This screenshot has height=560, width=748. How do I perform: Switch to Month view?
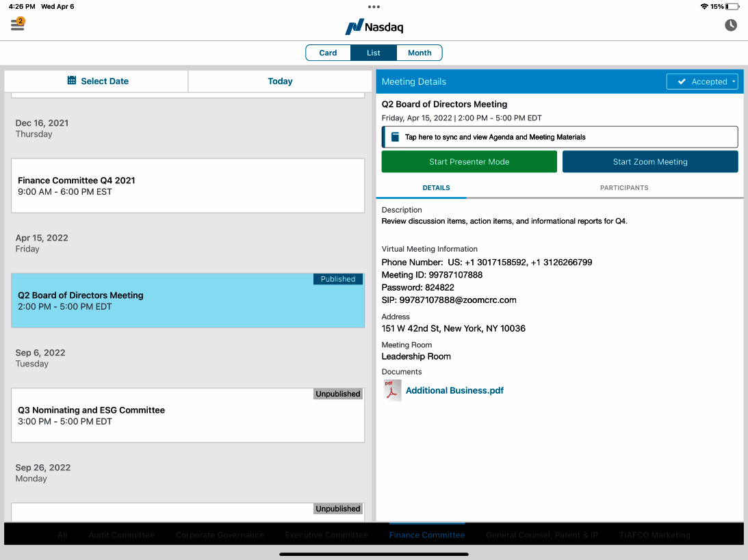point(420,53)
